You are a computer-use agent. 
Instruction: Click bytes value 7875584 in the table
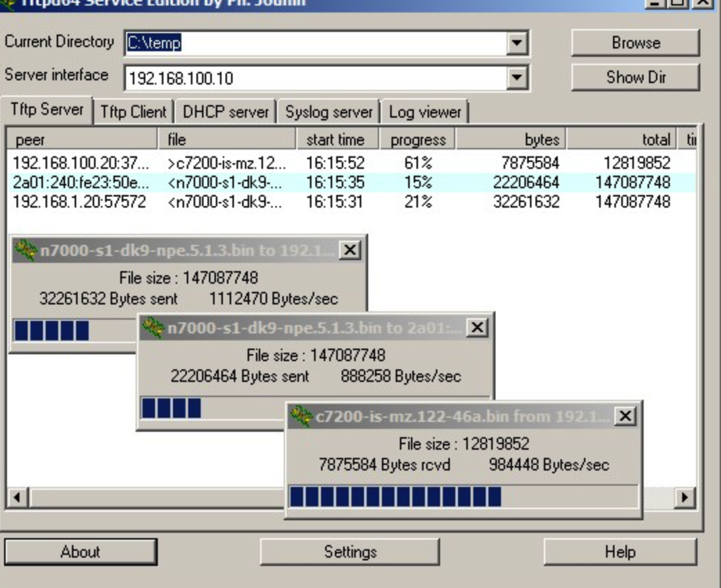[x=530, y=163]
